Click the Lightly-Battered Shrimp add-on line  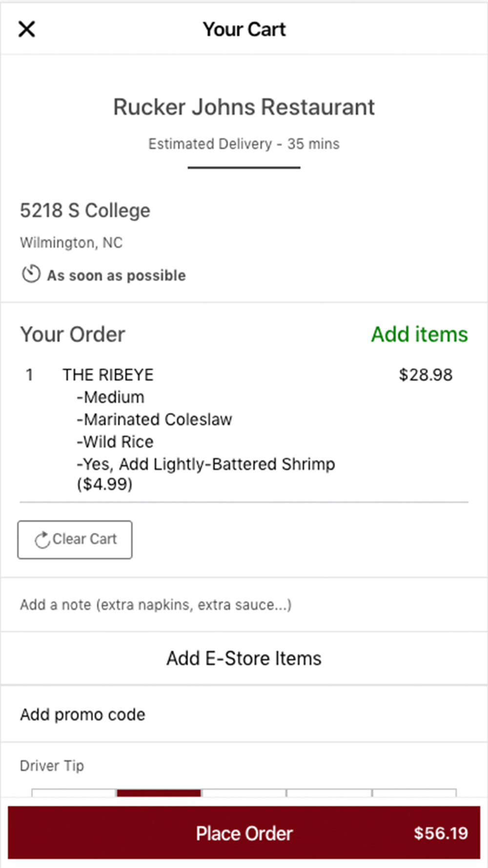206,474
